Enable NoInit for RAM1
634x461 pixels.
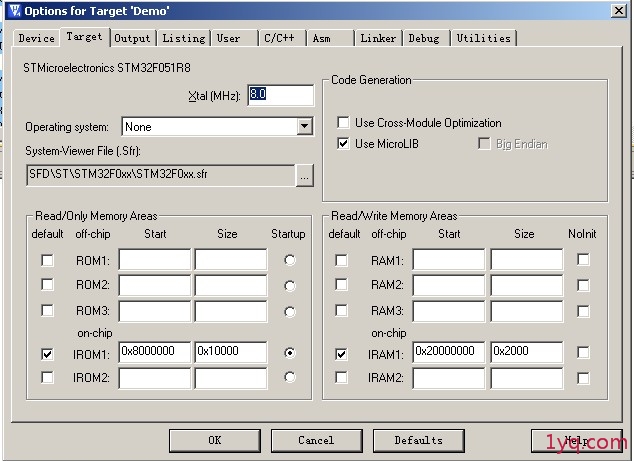[x=583, y=259]
